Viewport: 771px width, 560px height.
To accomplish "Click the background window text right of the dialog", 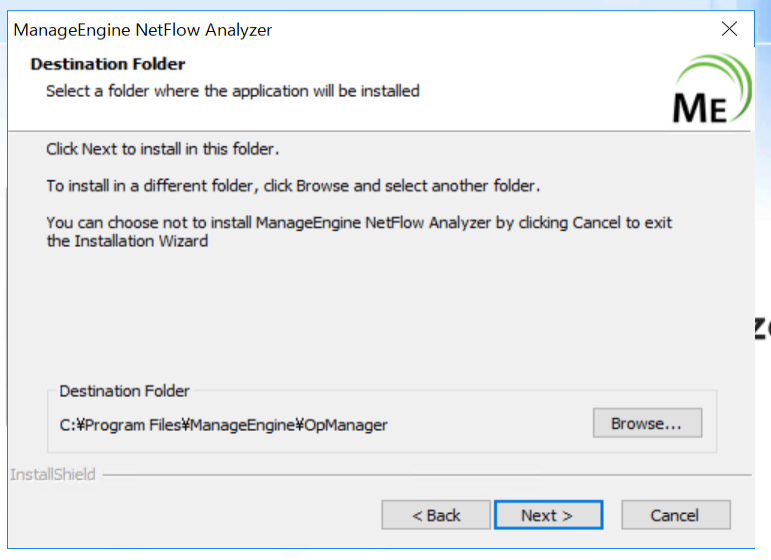I will click(x=762, y=327).
